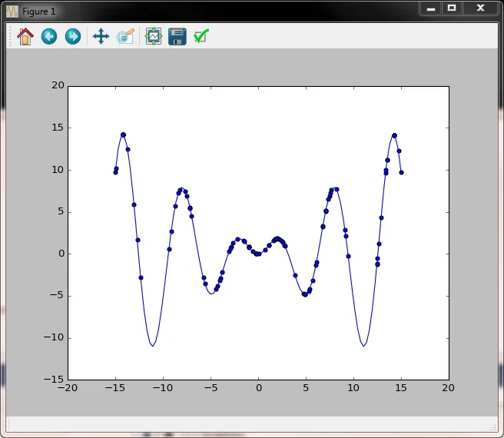The image size is (504, 438).
Task: Go forward to the next plot view
Action: pos(73,36)
